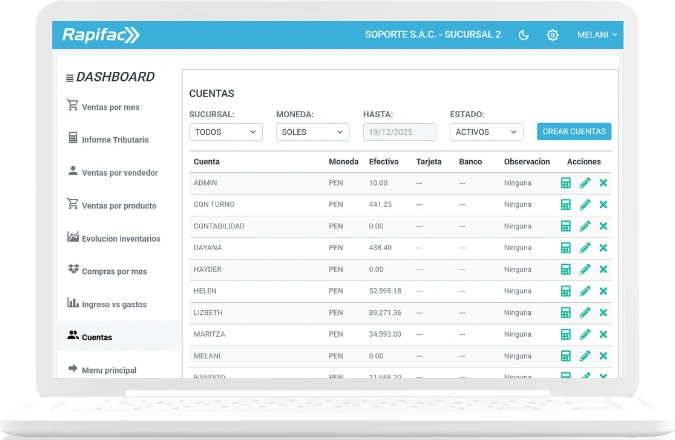Open the ESTADO dropdown showing ACTIVOS

pyautogui.click(x=486, y=132)
